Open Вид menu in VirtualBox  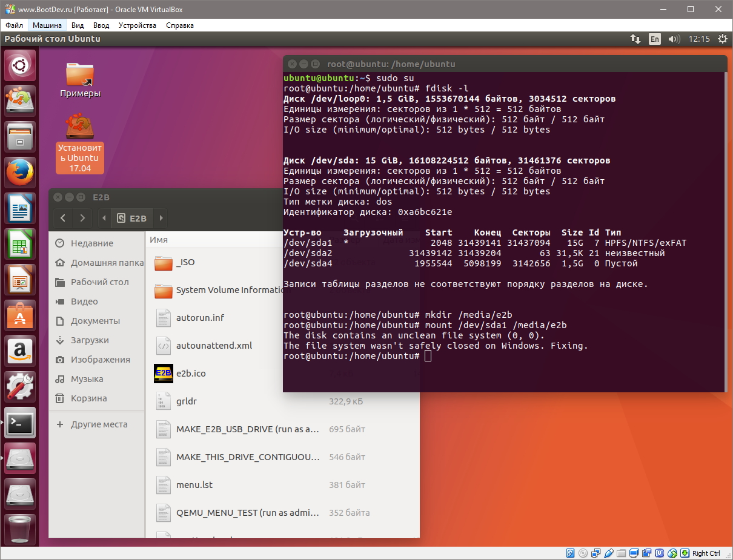[x=78, y=25]
